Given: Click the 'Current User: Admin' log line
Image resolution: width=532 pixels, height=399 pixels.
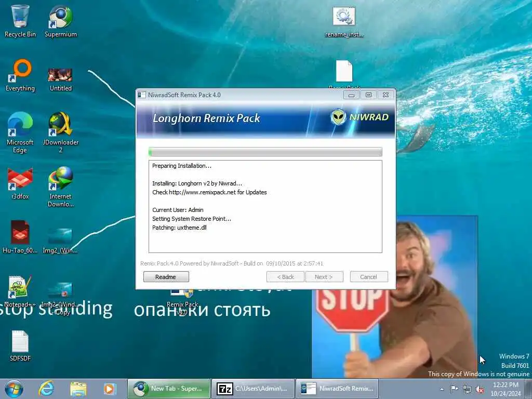Looking at the screenshot, I should point(178,210).
